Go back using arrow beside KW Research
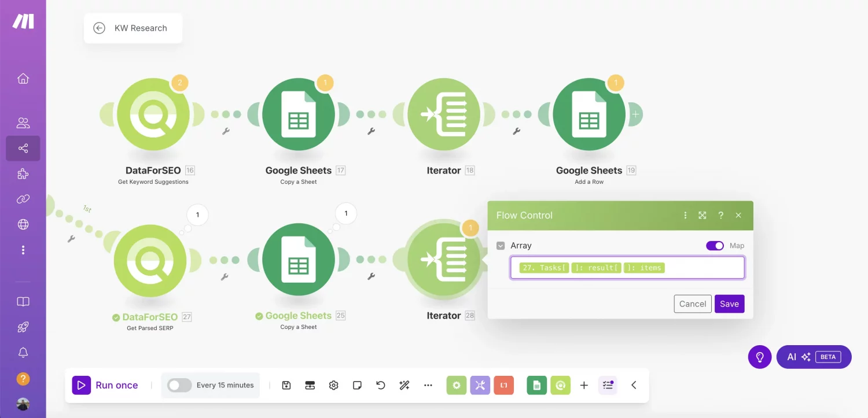The image size is (868, 418). tap(99, 28)
